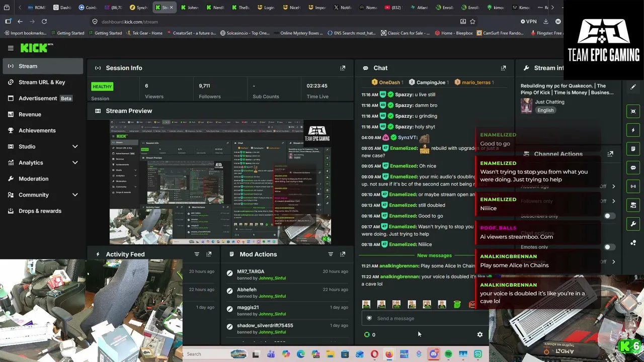644x362 pixels.
Task: Click the OneDash top gifter name
Action: (x=389, y=82)
